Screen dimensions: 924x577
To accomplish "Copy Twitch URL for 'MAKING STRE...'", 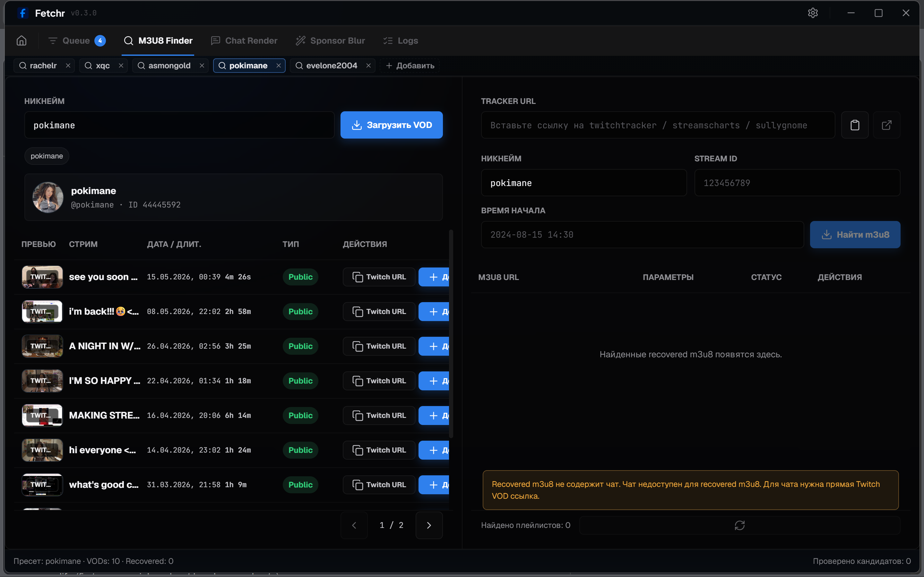I will [379, 416].
